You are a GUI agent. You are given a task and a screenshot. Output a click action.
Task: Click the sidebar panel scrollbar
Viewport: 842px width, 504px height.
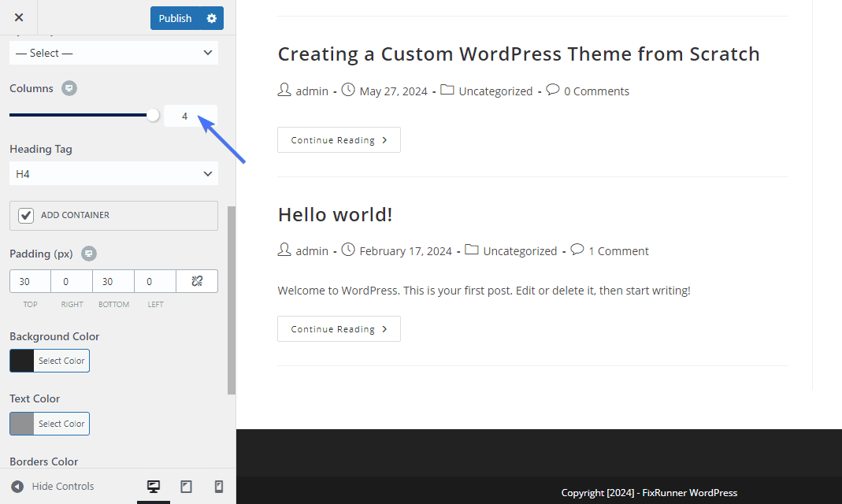(232, 300)
